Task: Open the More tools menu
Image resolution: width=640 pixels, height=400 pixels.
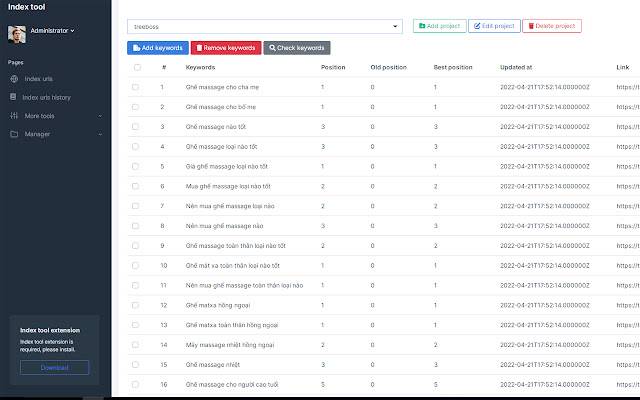Action: 39,116
